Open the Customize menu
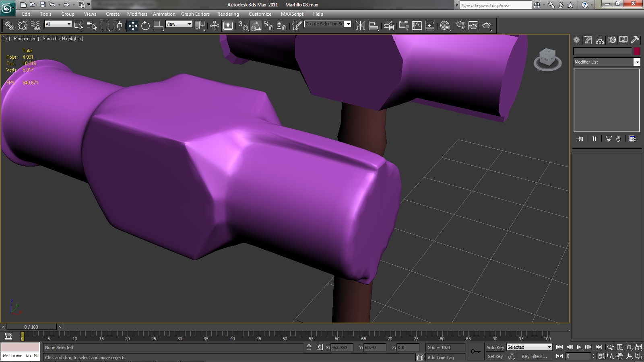 (x=260, y=14)
